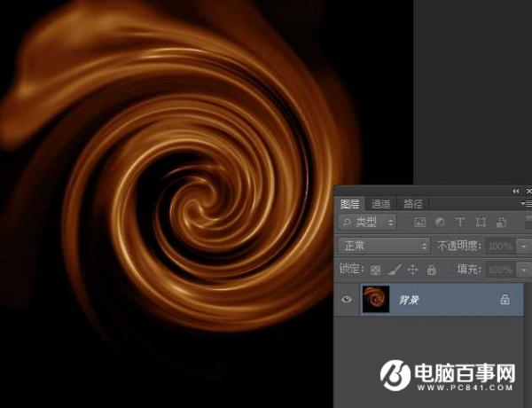This screenshot has height=408, width=532.
Task: Open the 正常 blend mode dropdown
Action: click(384, 246)
